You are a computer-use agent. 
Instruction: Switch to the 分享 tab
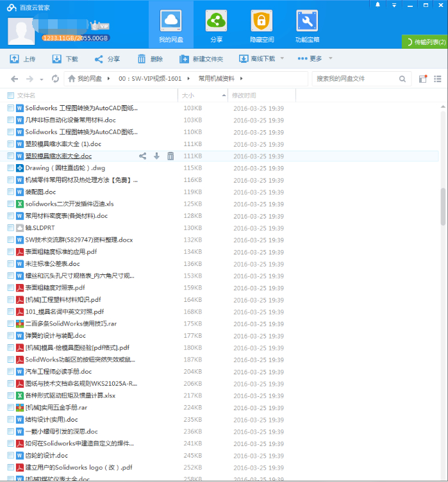pos(216,26)
